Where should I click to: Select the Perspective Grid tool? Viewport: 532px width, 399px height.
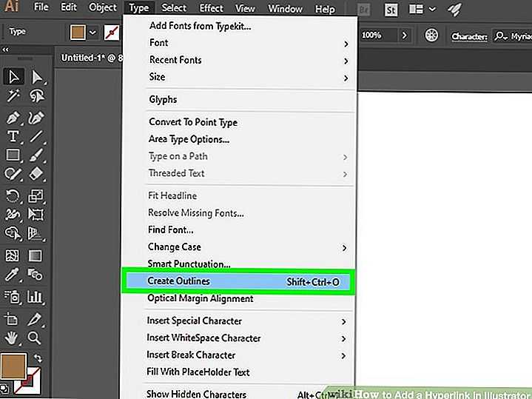(36, 234)
